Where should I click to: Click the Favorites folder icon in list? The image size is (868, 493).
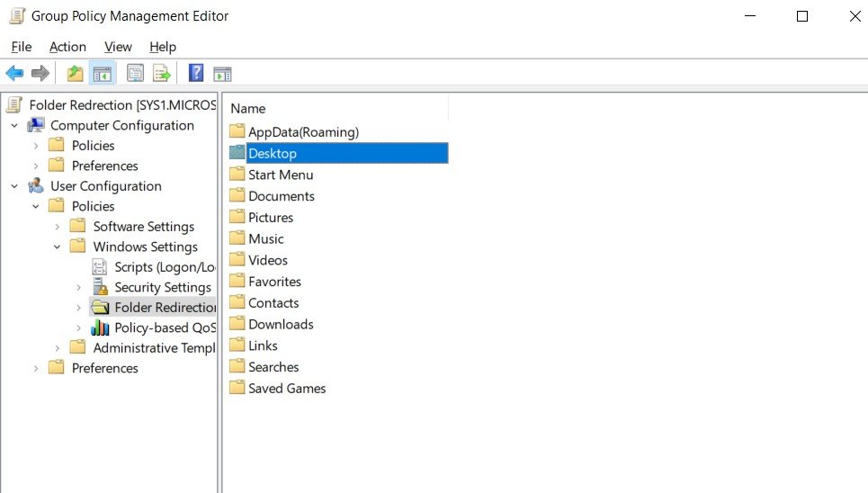click(237, 281)
